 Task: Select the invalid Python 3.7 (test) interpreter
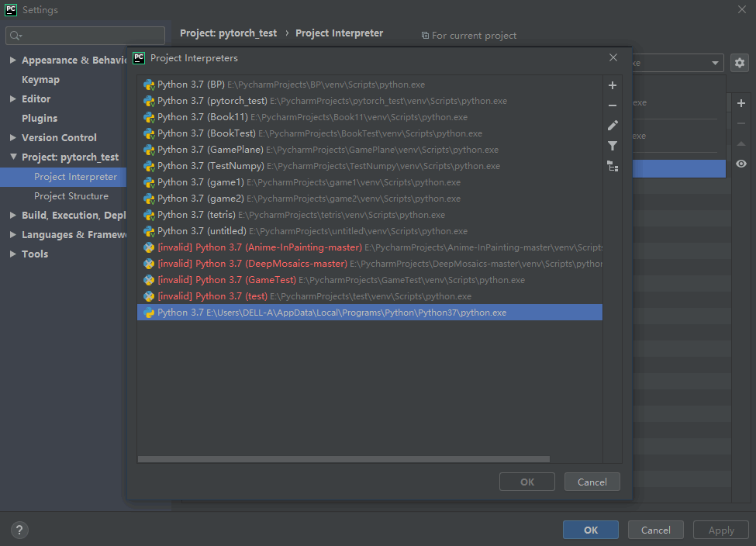tap(370, 296)
